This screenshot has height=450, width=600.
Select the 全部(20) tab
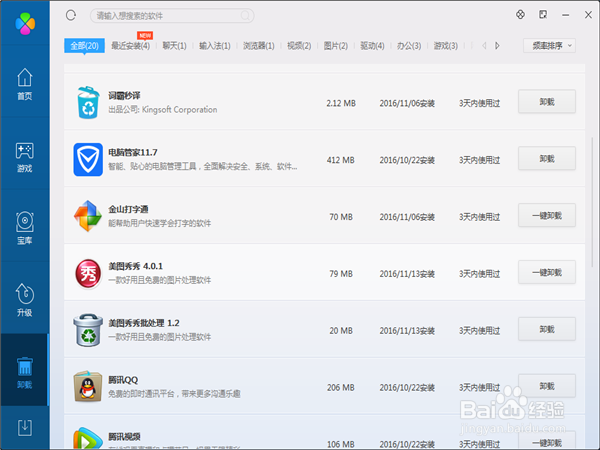point(84,46)
